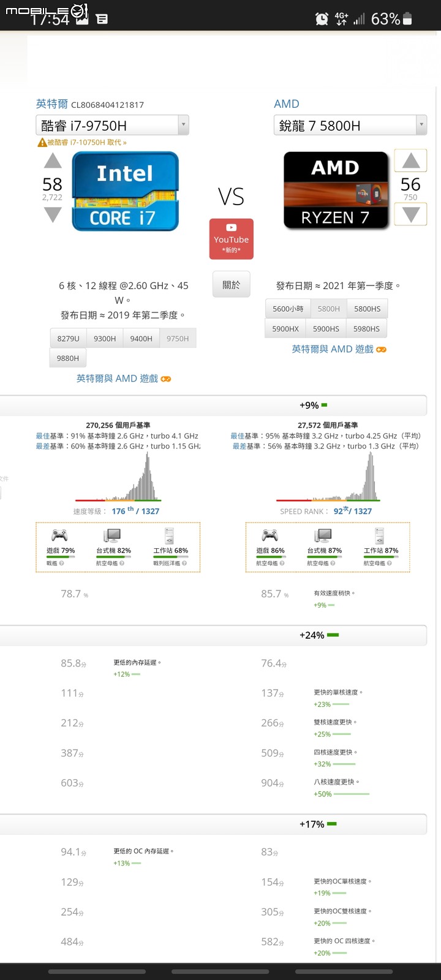Image resolution: width=441 pixels, height=980 pixels.
Task: Click the 904分 AMD octa-core score
Action: coord(273,783)
